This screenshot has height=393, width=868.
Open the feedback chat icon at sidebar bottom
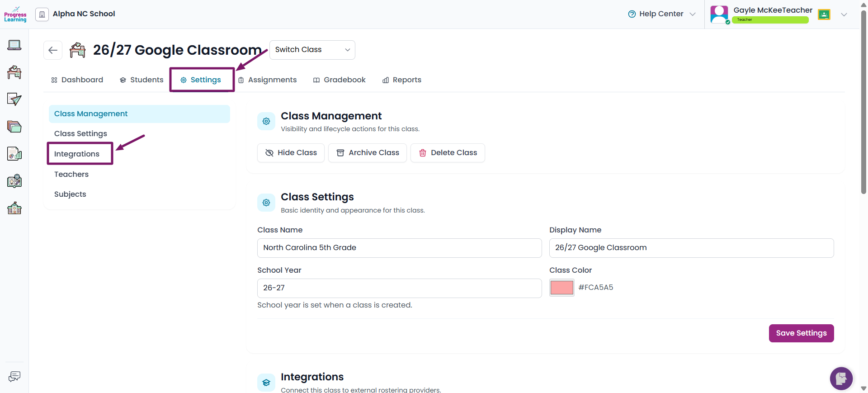tap(14, 376)
